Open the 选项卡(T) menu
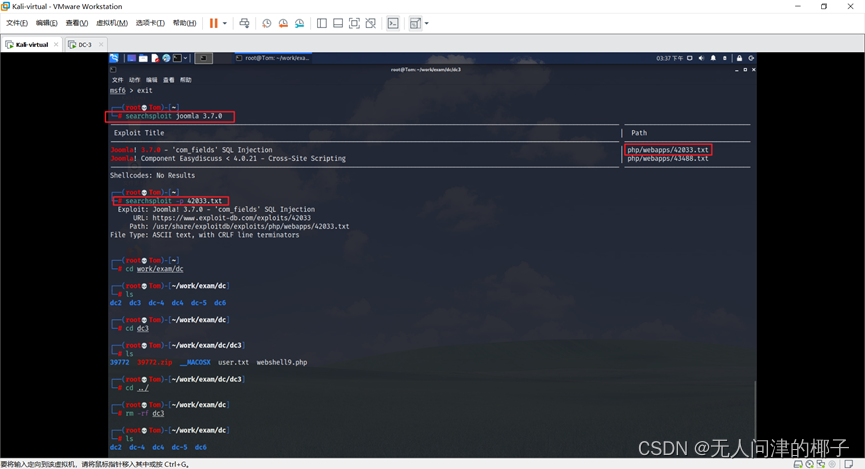Screen dimensions: 865x469 pos(150,23)
